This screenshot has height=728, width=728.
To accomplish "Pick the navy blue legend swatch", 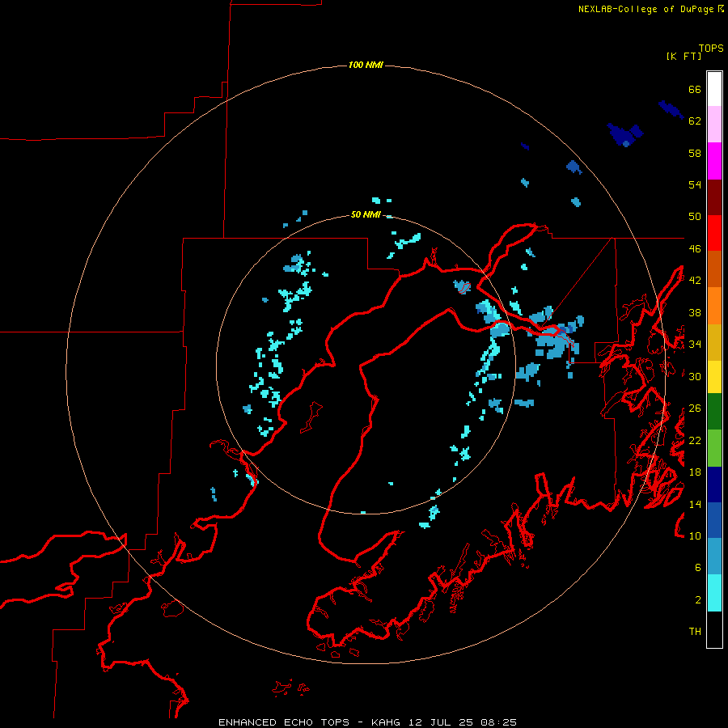I will click(714, 485).
